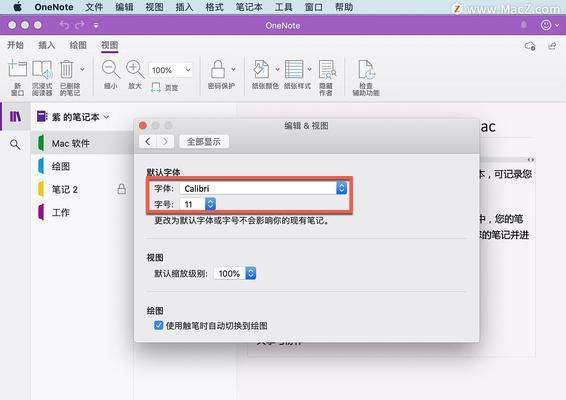Select the Mac 软件 section
Viewport: 566px width, 400px height.
pyautogui.click(x=83, y=143)
